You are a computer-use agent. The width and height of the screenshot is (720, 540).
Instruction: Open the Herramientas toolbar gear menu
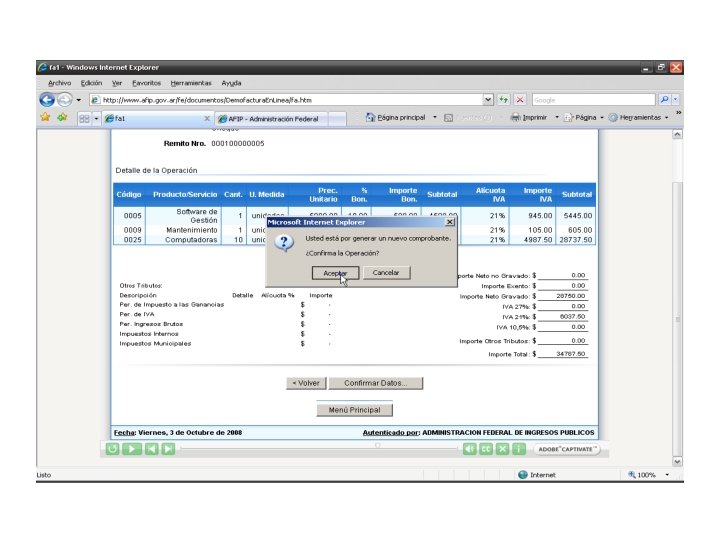pyautogui.click(x=638, y=118)
